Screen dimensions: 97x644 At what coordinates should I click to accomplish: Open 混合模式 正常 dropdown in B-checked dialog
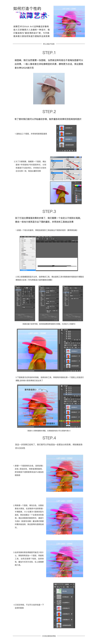[x=76, y=162]
